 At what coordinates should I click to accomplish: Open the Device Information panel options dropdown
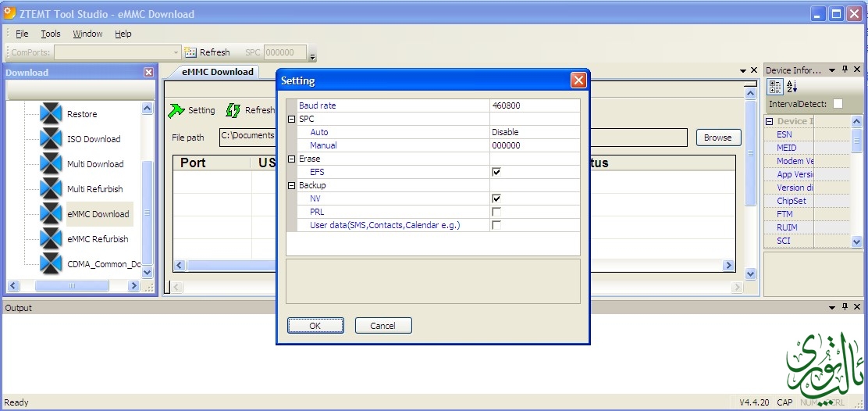[832, 70]
